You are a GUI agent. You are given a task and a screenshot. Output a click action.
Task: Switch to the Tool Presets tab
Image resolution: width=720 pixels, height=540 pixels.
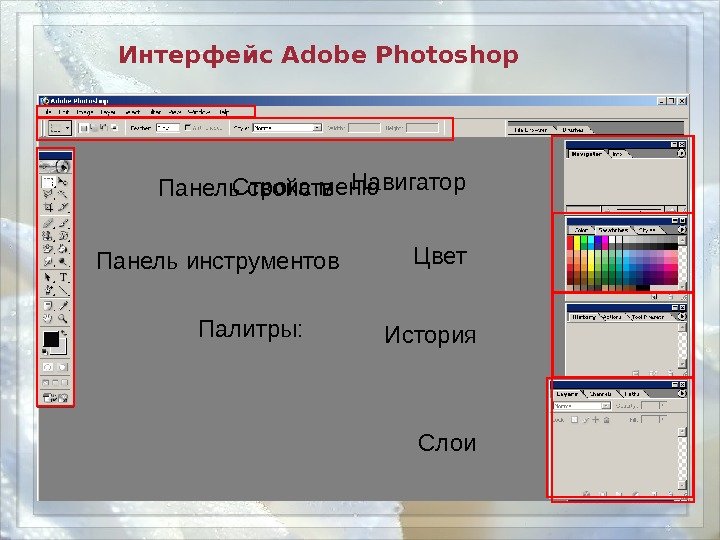coord(647,317)
